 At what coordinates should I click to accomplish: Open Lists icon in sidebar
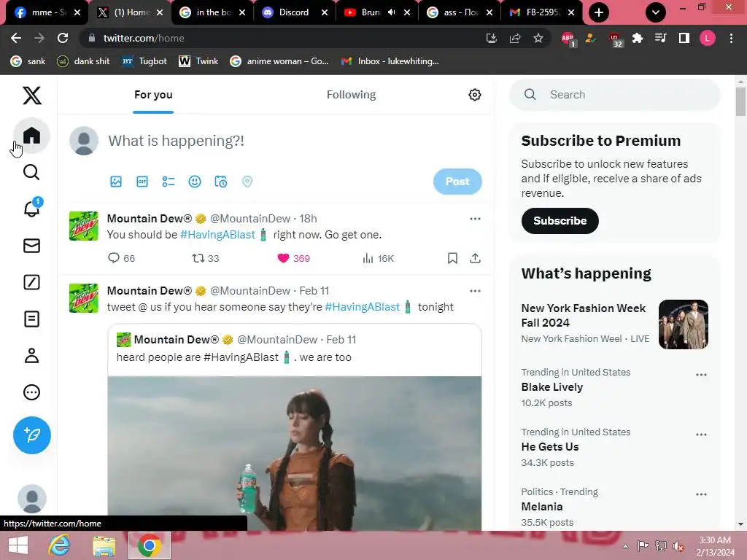tap(31, 319)
